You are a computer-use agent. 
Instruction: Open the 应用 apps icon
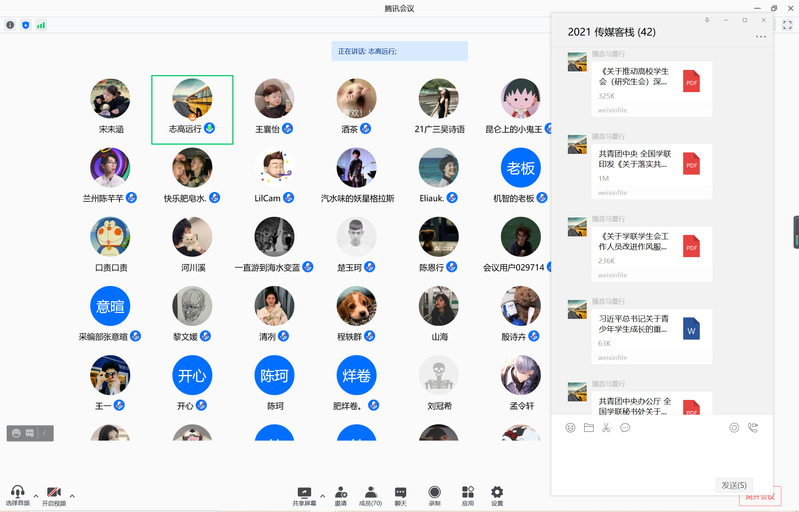[467, 493]
